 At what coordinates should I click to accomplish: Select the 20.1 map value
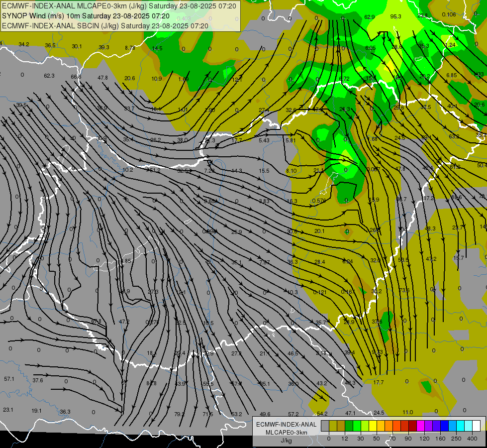[319, 231]
